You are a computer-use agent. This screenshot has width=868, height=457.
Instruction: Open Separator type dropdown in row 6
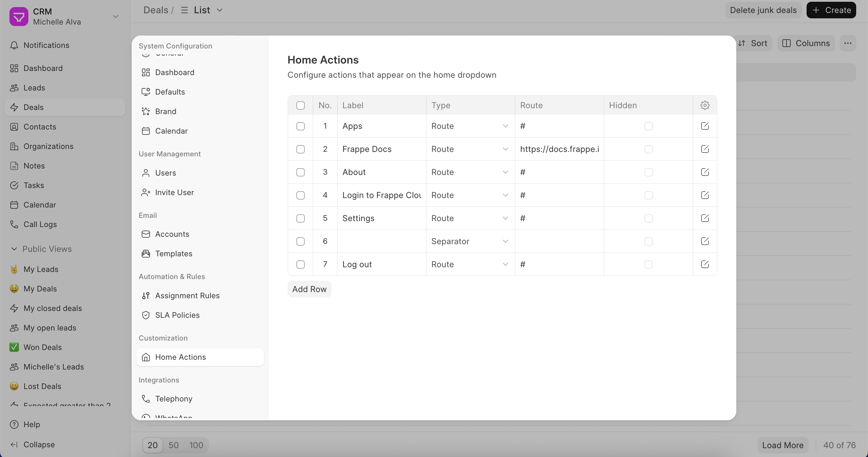coord(470,241)
